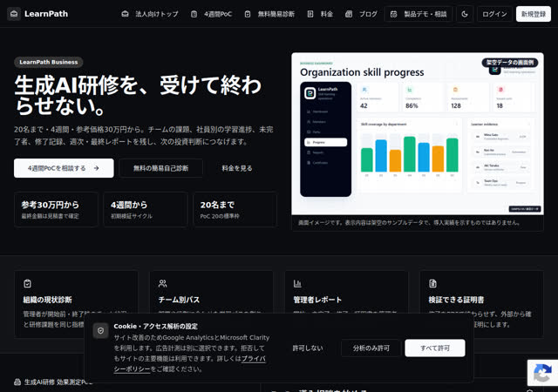Open the ブログ menu item
The image size is (558, 392).
coord(368,14)
